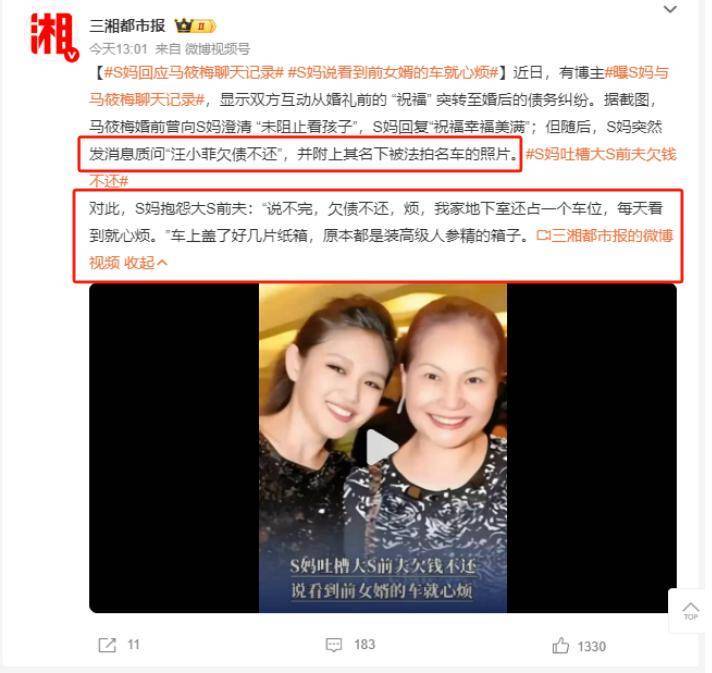Click the comment count 183
712x673 pixels.
click(365, 644)
